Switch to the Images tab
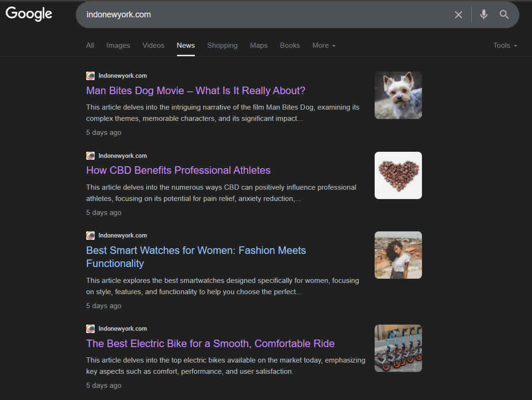Image resolution: width=532 pixels, height=400 pixels. (x=118, y=45)
